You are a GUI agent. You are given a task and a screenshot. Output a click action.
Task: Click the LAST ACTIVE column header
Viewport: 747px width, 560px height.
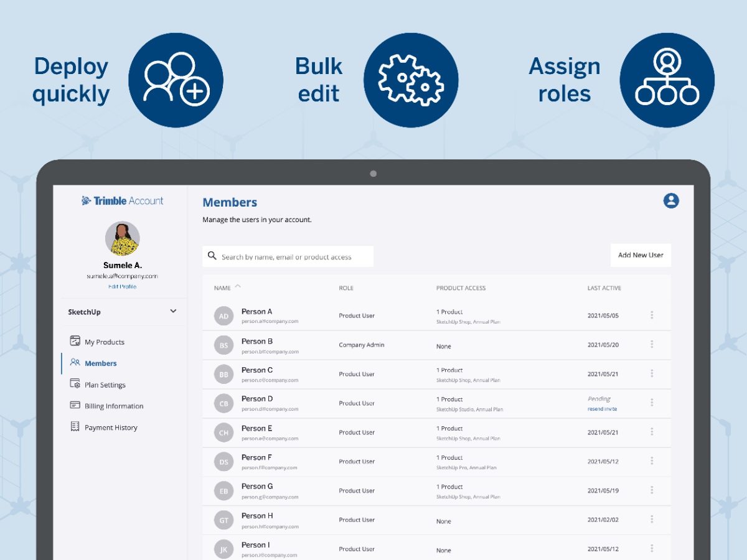coord(604,288)
